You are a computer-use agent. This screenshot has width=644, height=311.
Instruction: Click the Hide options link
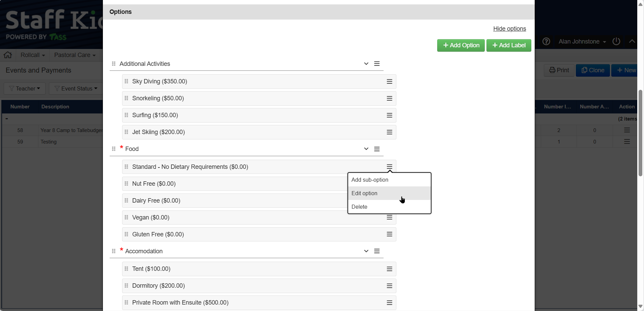[x=509, y=29]
